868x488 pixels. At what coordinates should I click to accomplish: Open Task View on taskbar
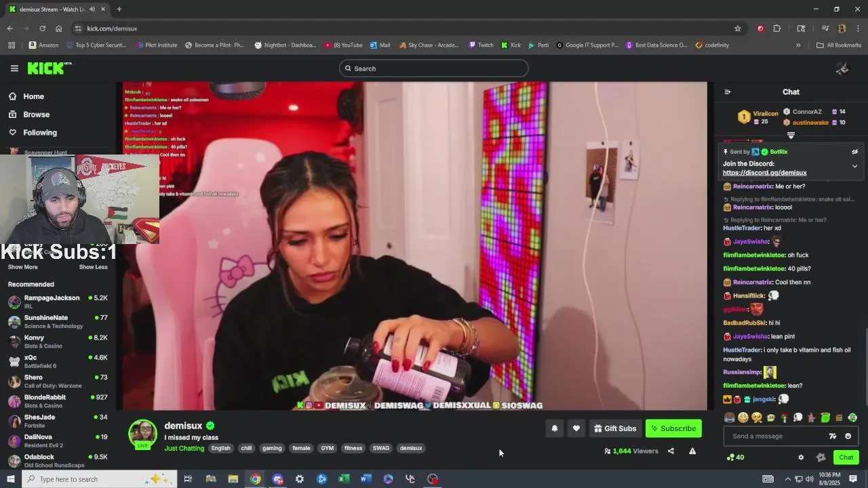pyautogui.click(x=188, y=479)
